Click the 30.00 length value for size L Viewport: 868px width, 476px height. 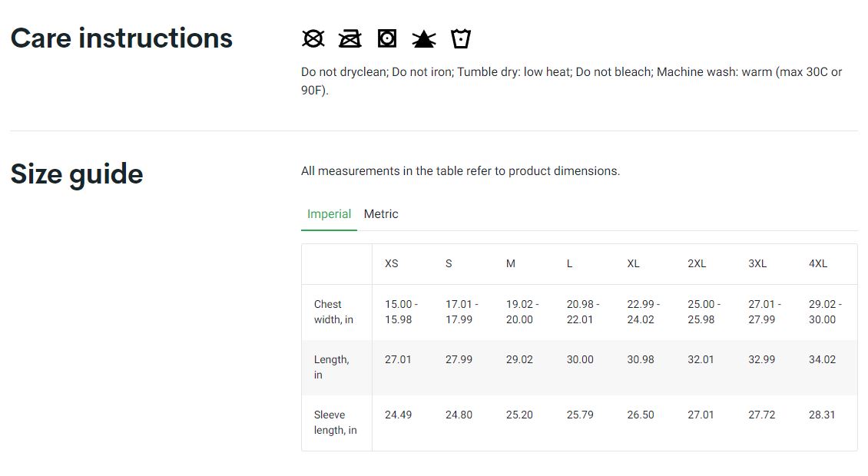pyautogui.click(x=580, y=359)
